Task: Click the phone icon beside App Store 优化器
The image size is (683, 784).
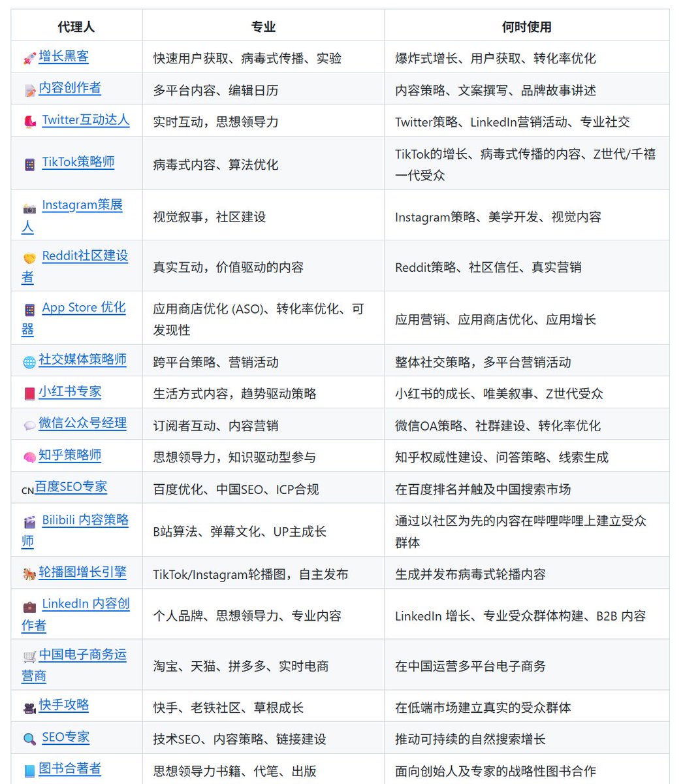Action: click(29, 310)
